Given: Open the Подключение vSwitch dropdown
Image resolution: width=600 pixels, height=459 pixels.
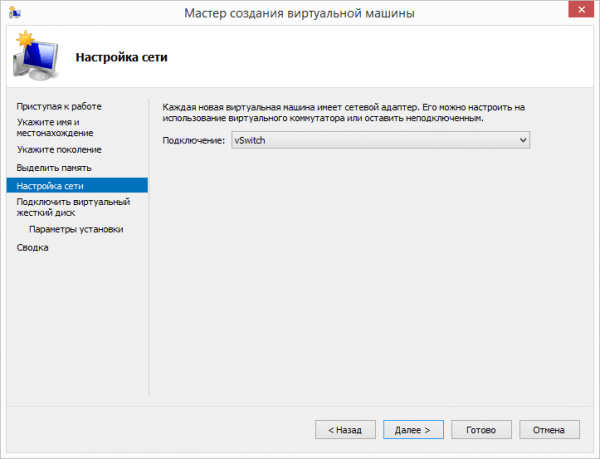Looking at the screenshot, I should click(380, 140).
